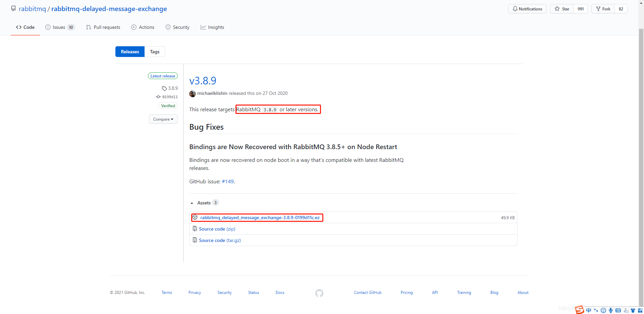644x314 pixels.
Task: Click the Sogou input method logo
Action: pyautogui.click(x=580, y=310)
